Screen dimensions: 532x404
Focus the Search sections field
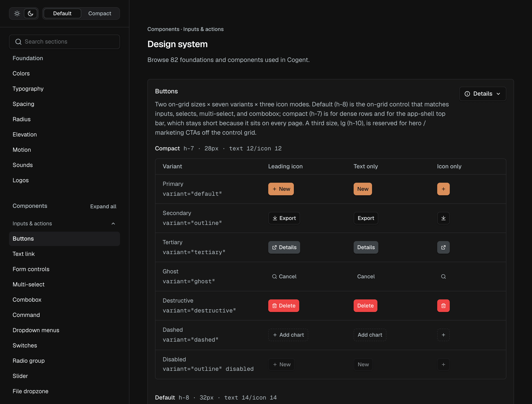click(64, 42)
